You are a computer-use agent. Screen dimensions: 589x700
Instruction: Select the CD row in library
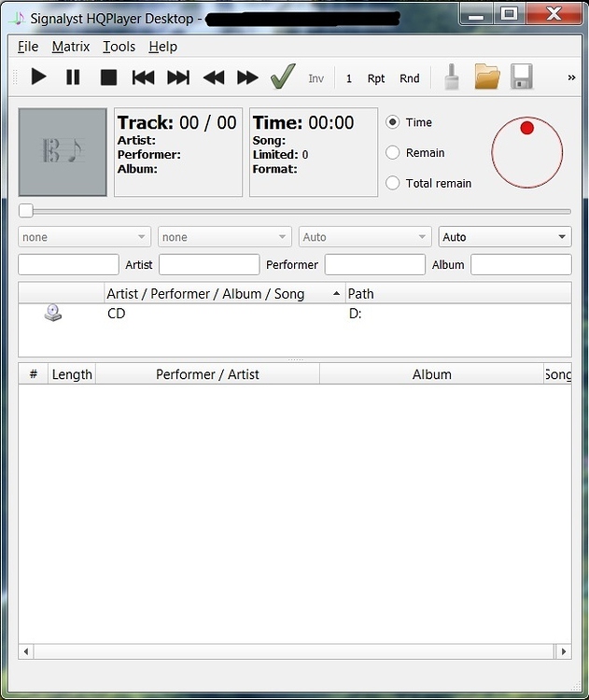(x=295, y=314)
